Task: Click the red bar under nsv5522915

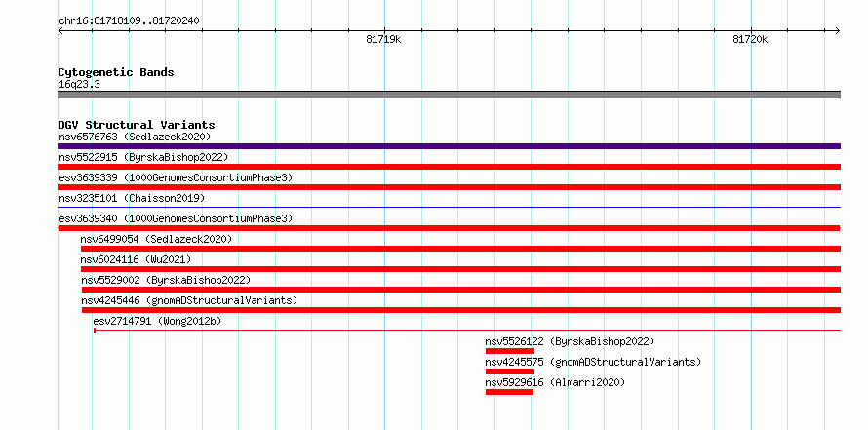Action: (449, 167)
